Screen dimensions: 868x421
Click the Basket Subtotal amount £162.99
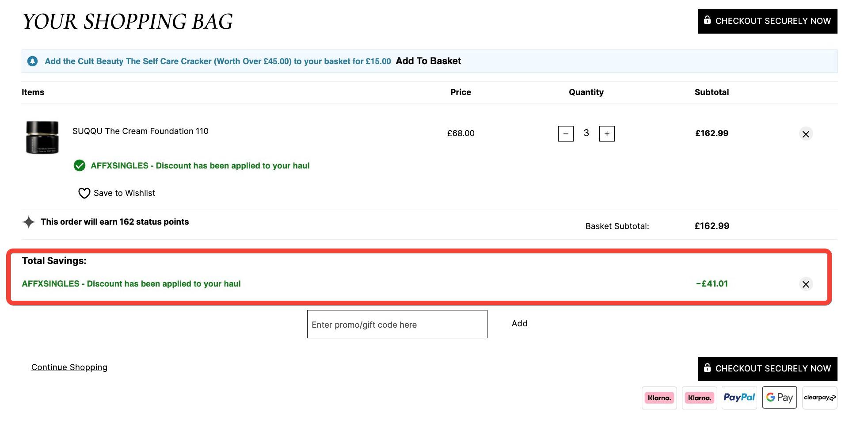pos(712,226)
